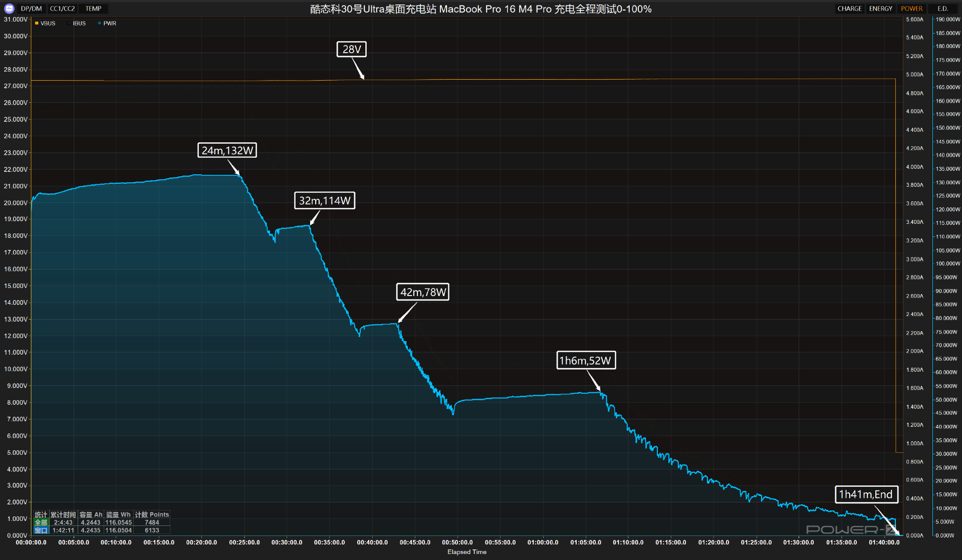Click the total time value 2:4:43
Image resolution: width=962 pixels, height=560 pixels.
tap(63, 522)
